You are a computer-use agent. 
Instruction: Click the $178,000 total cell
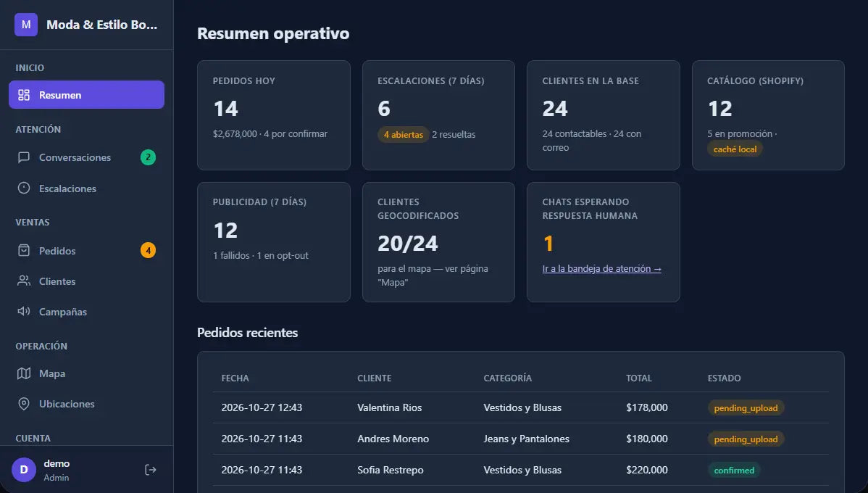[646, 407]
